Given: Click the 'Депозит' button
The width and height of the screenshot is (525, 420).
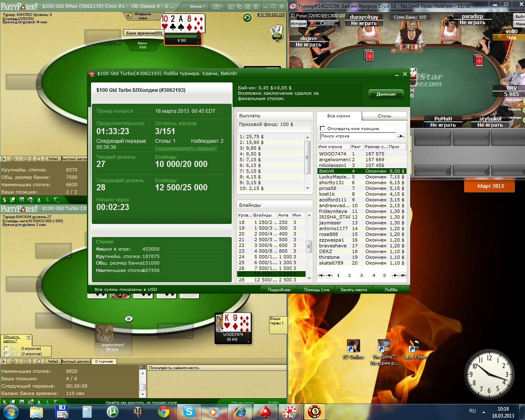Looking at the screenshot, I should [x=386, y=94].
